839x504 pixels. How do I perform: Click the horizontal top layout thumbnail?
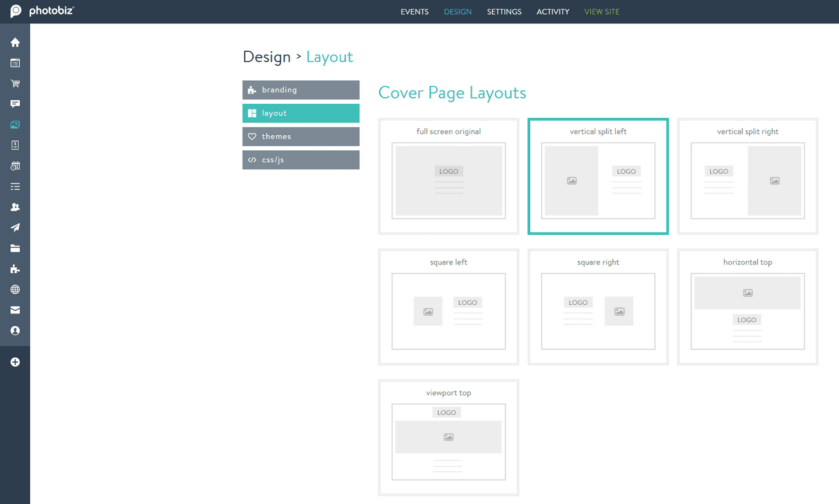click(x=748, y=307)
